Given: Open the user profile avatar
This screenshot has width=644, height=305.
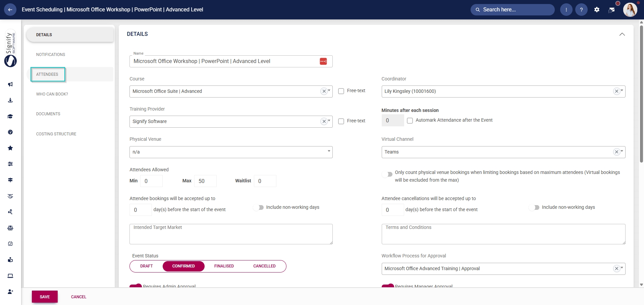Looking at the screenshot, I should [630, 10].
